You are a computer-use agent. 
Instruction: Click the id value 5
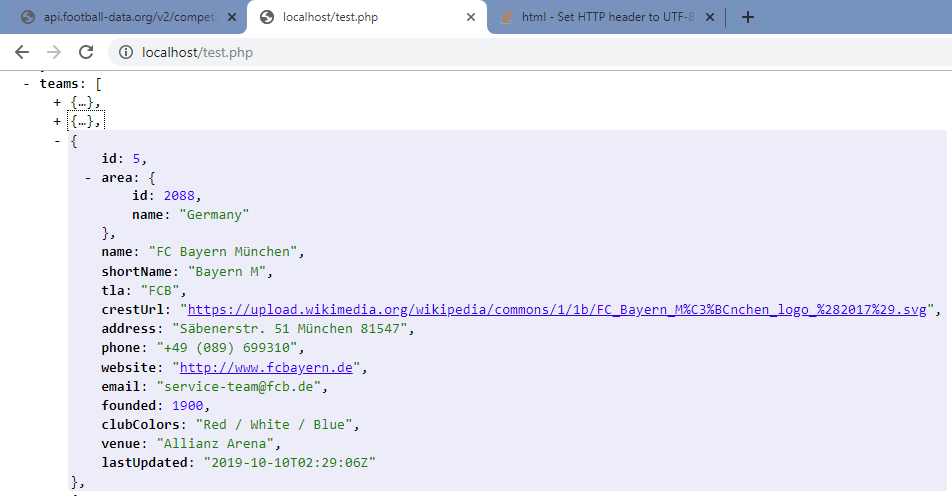tap(136, 159)
